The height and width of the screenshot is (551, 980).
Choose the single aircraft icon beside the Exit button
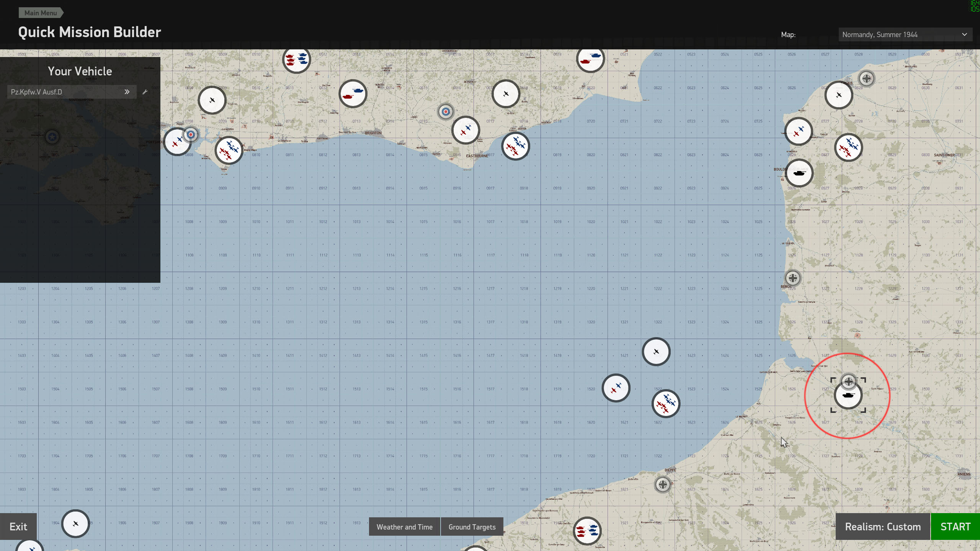[75, 523]
